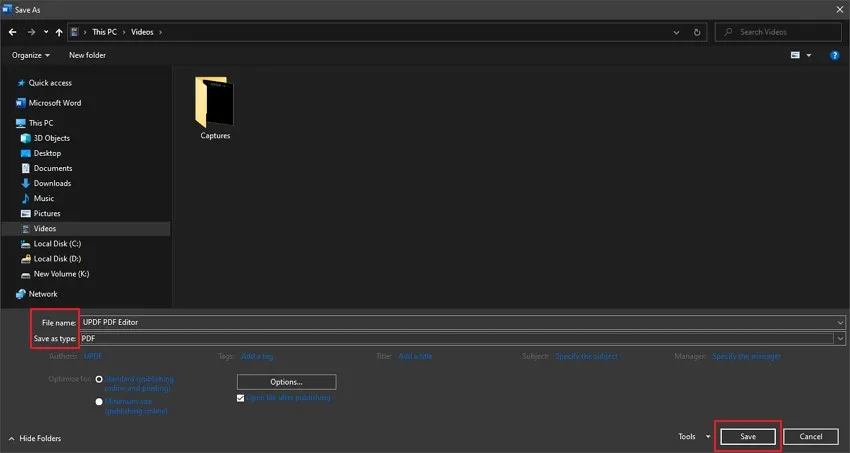Image resolution: width=850 pixels, height=453 pixels.
Task: Open the Save as type combo box
Action: 462,339
